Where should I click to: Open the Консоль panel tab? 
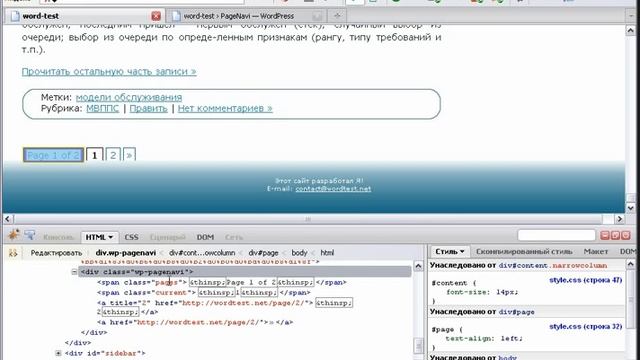[x=58, y=237]
